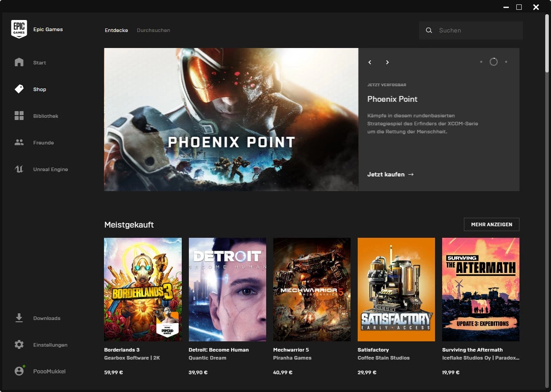This screenshot has height=392, width=551.
Task: Open Start in the sidebar
Action: pos(40,63)
